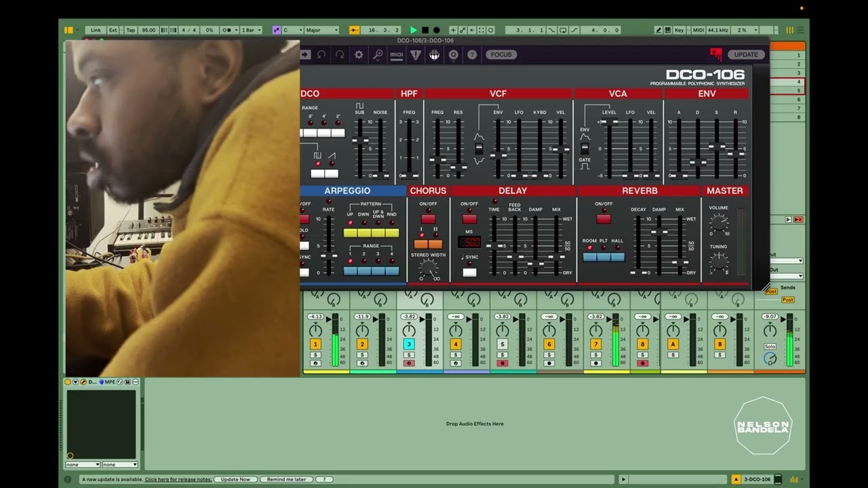Toggle track 3 cyan activator button
868x488 pixels.
[409, 344]
